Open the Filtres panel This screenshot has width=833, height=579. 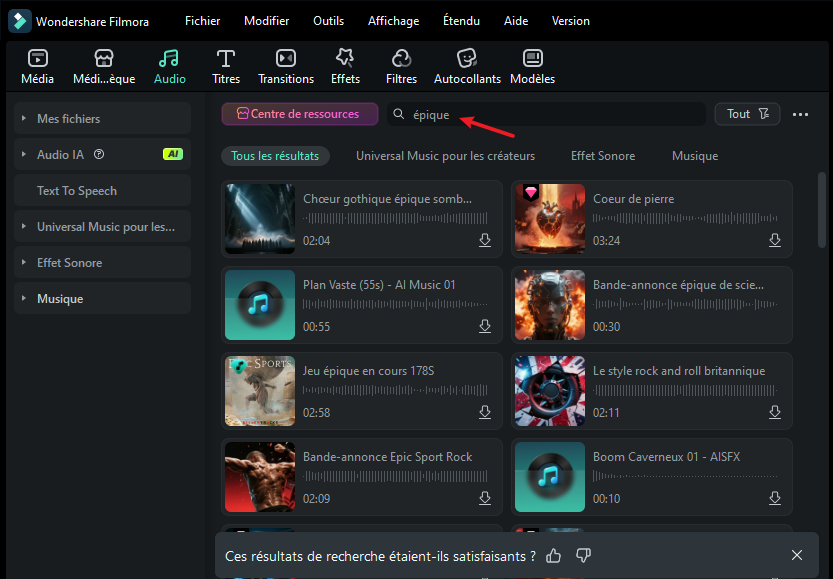(x=401, y=66)
